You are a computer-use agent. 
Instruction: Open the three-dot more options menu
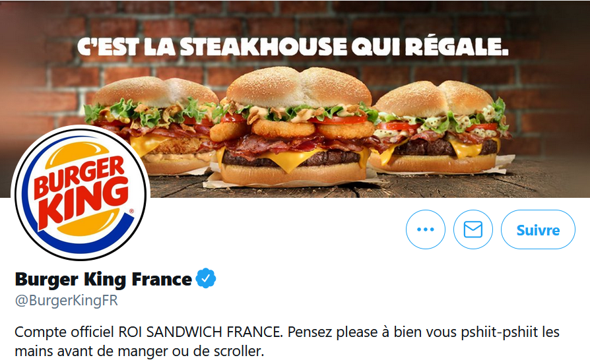pos(426,229)
